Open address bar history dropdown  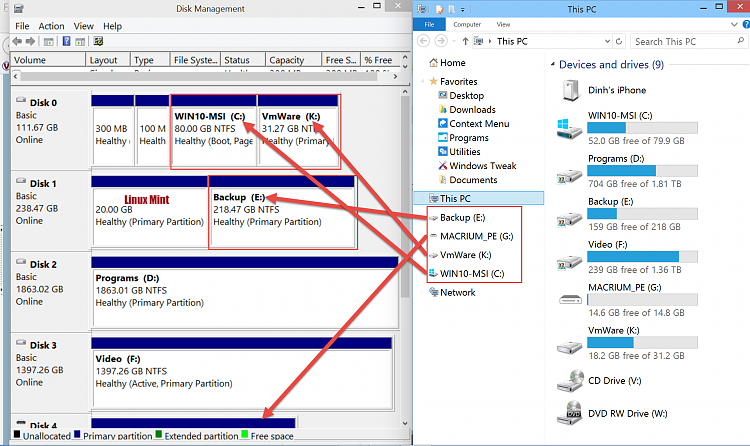(x=607, y=41)
